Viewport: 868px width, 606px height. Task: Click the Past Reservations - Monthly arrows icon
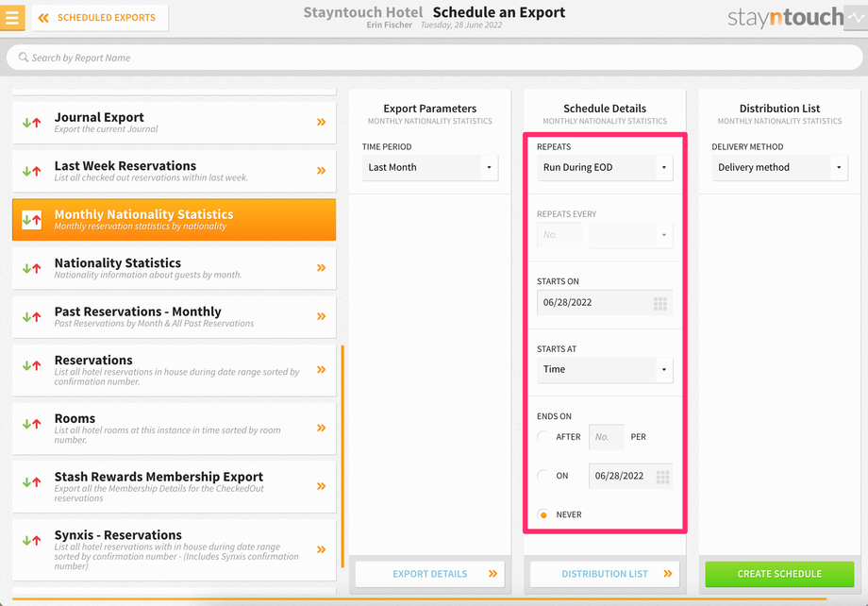tap(31, 317)
